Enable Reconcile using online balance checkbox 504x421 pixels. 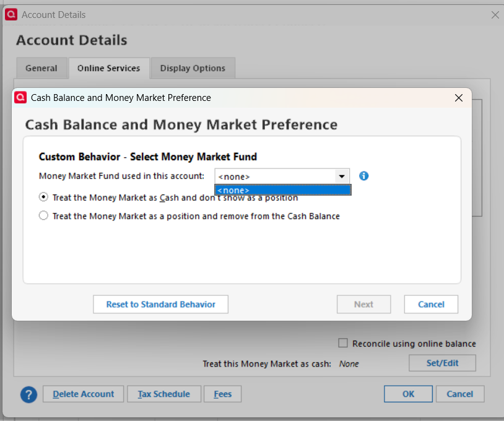343,343
